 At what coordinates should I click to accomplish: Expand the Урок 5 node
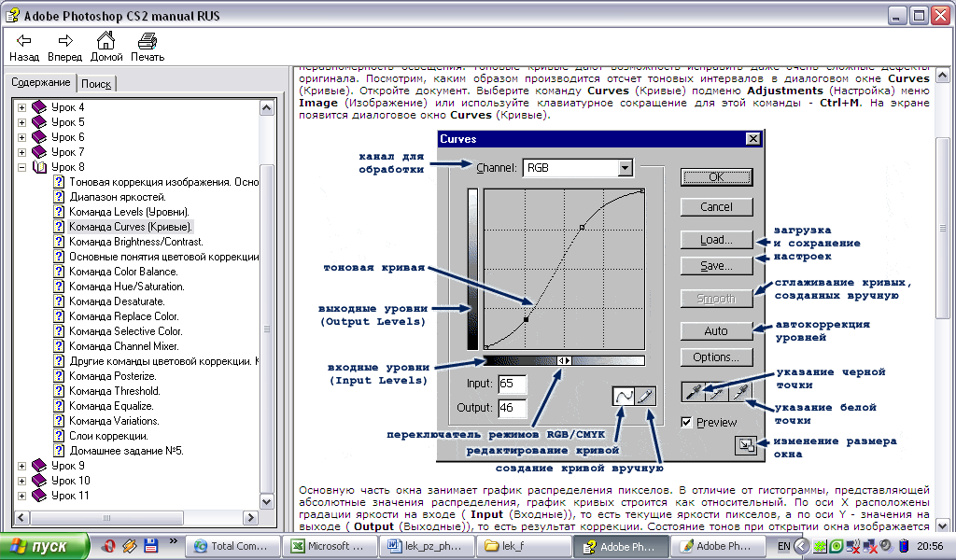[x=22, y=122]
